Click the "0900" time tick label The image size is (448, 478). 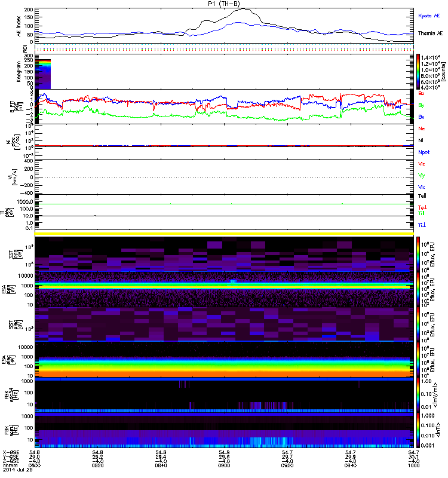(224, 465)
